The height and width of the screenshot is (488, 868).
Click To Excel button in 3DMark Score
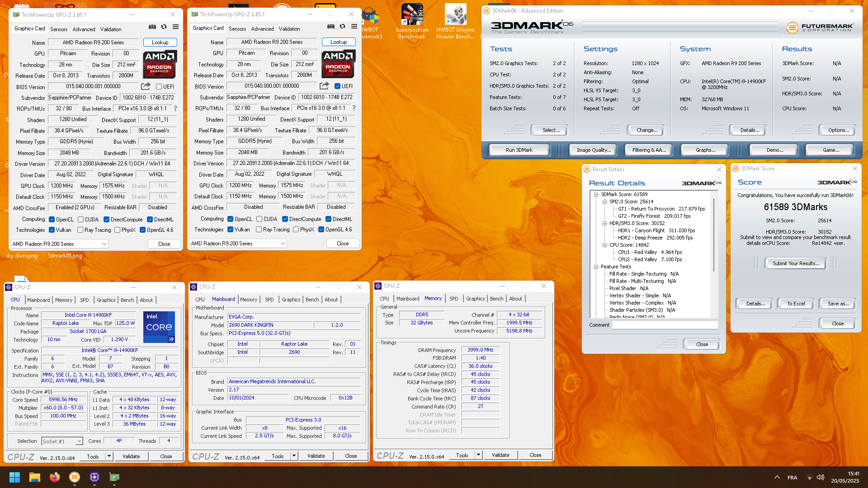pyautogui.click(x=796, y=304)
